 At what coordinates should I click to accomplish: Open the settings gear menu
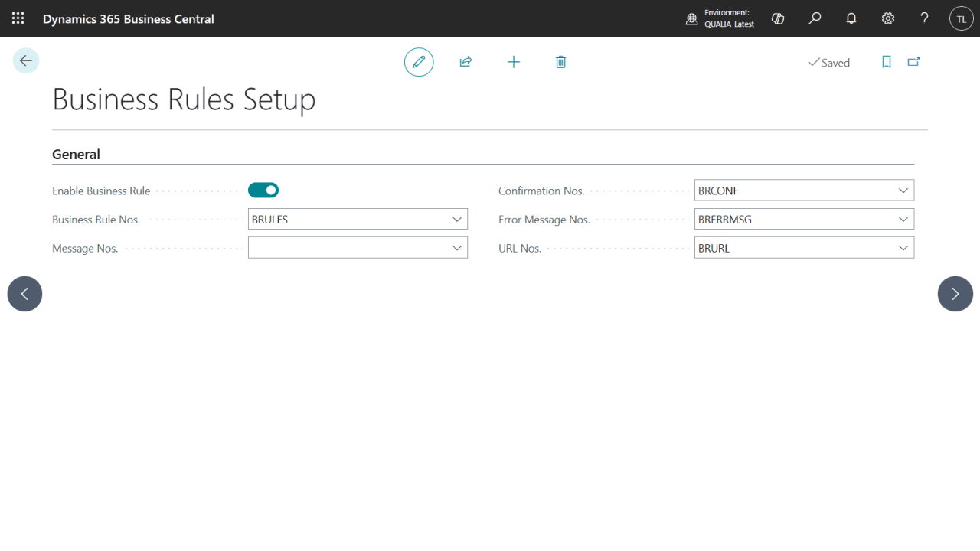(x=888, y=18)
